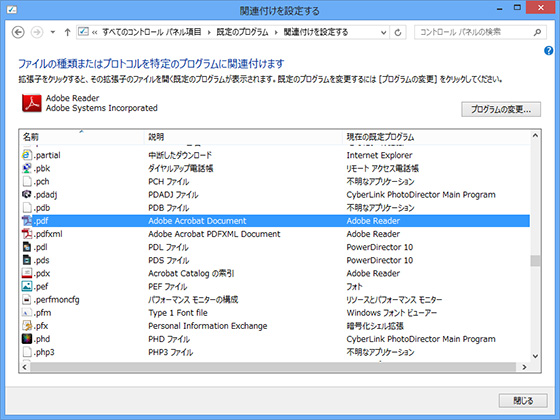Click the vertical scrollbar up arrow
This screenshot has width=560, height=420.
coord(535,136)
